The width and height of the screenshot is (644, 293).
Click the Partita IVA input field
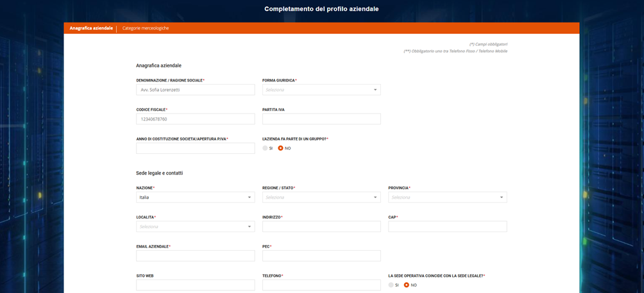tap(321, 119)
